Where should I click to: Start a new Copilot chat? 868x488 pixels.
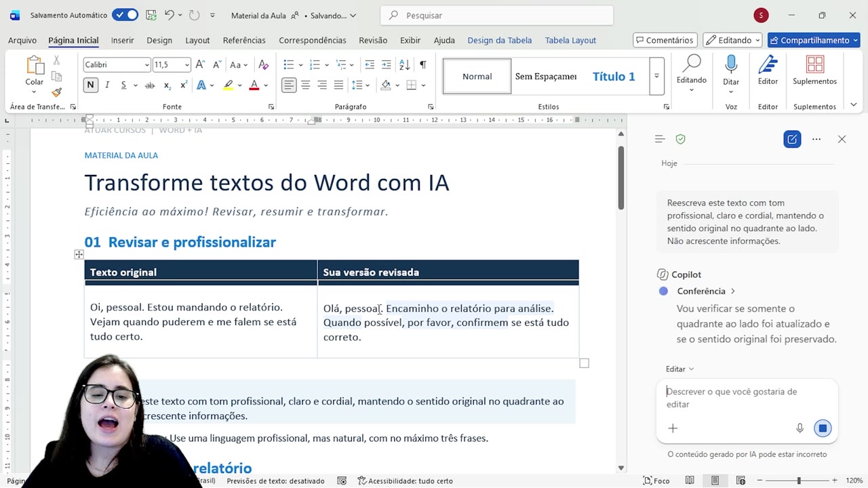(x=792, y=140)
